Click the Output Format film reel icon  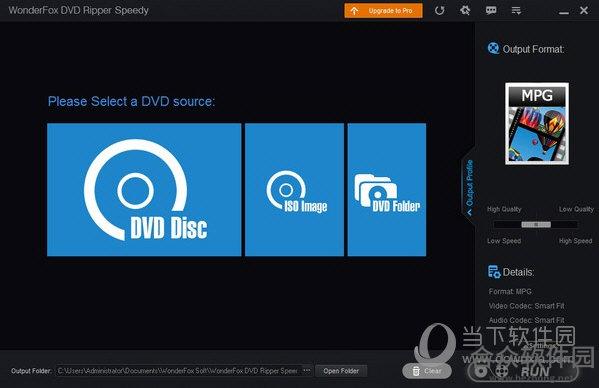tap(493, 48)
